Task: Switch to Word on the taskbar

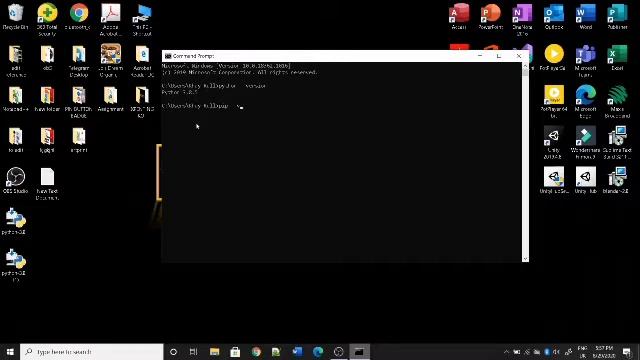Action: 298,352
